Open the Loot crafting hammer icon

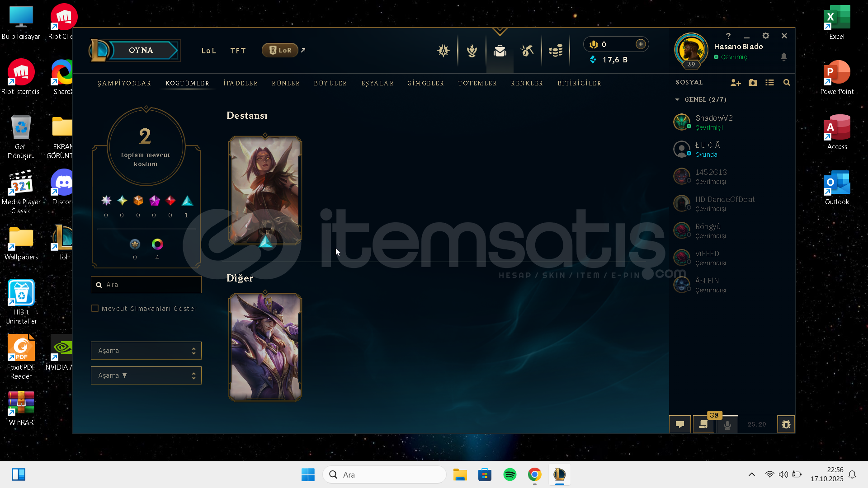tap(527, 51)
